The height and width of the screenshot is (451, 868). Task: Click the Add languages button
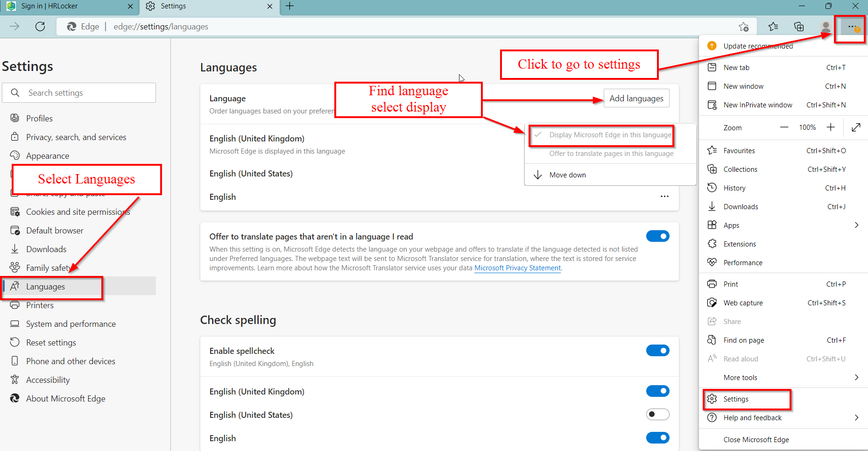(636, 98)
